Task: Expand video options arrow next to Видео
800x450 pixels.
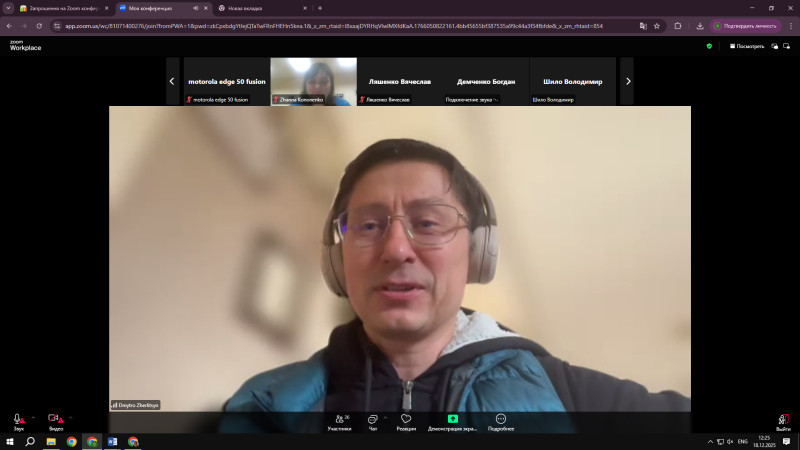Action: point(71,416)
